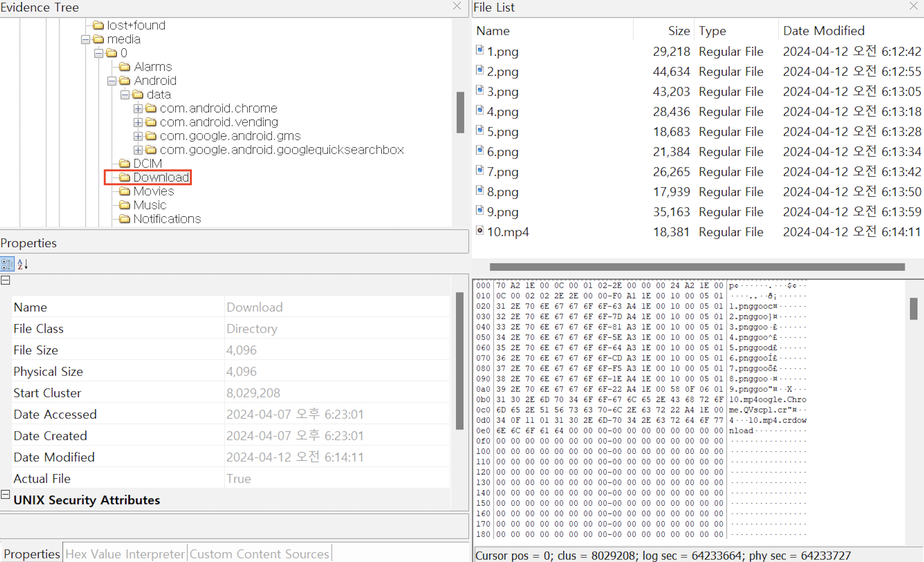Collapse the media folder node
924x562 pixels.
click(x=86, y=39)
